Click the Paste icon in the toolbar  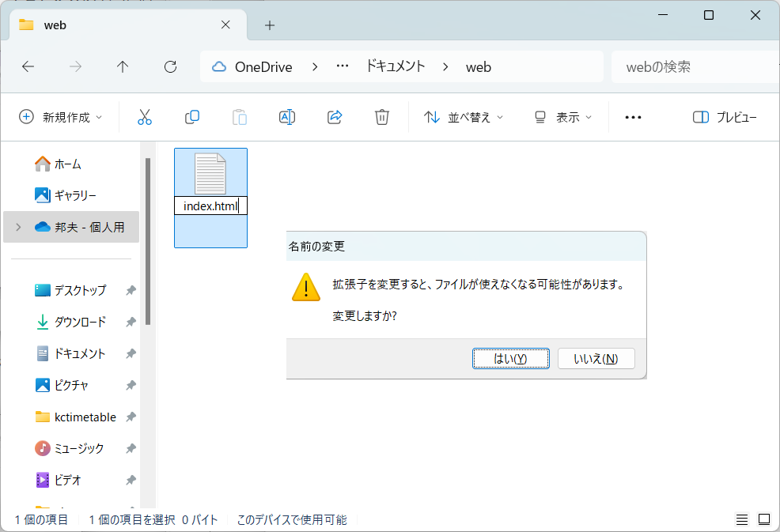pyautogui.click(x=239, y=116)
